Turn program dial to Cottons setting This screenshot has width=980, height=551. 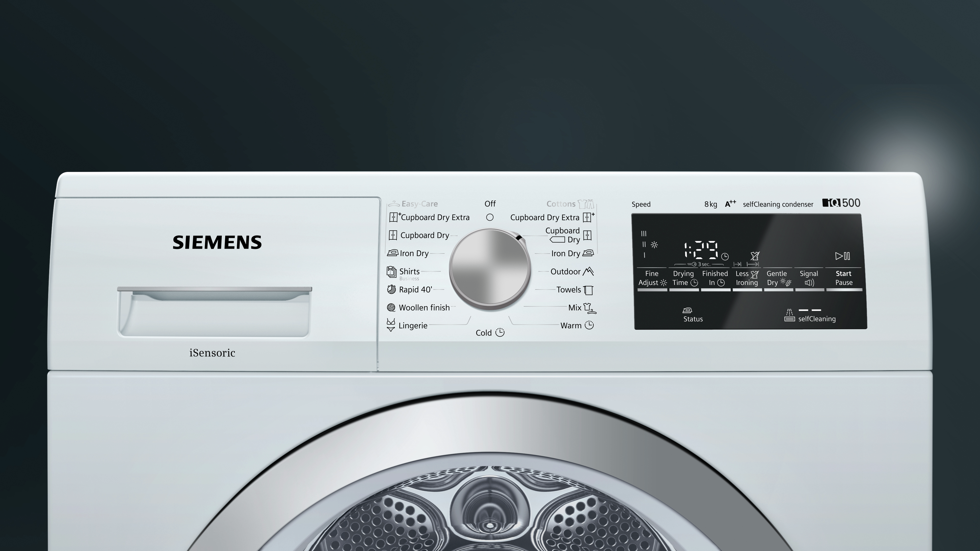coord(561,203)
